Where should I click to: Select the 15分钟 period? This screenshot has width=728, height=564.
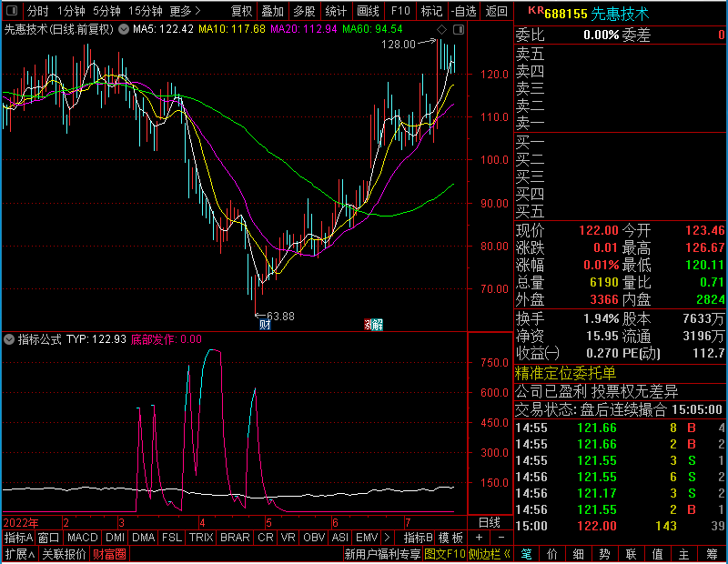[x=145, y=11]
